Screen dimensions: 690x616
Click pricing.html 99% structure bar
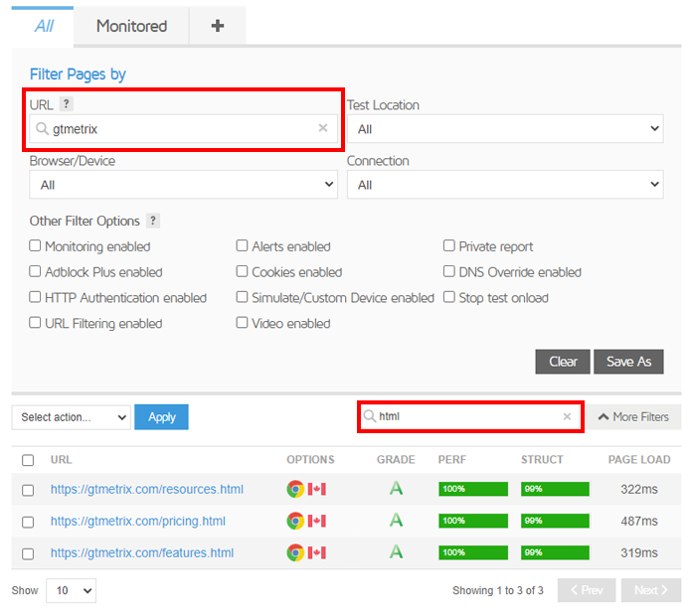click(x=555, y=521)
